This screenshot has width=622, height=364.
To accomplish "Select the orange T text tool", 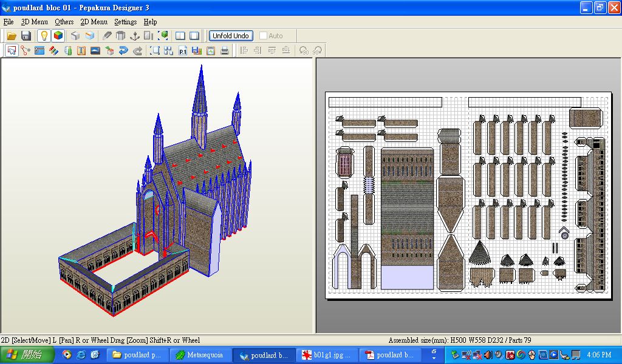I will 81,51.
